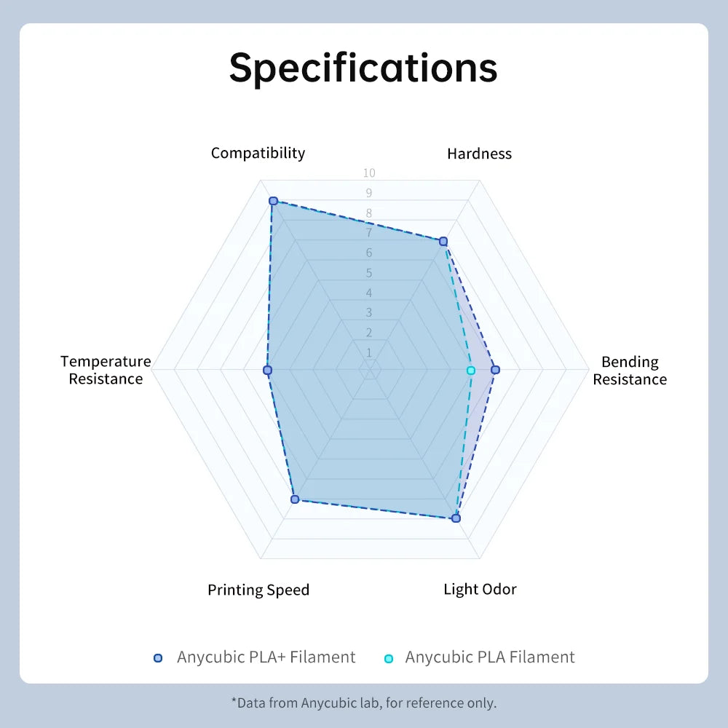
Task: Select the Printing Speed data point
Action: coord(295,499)
